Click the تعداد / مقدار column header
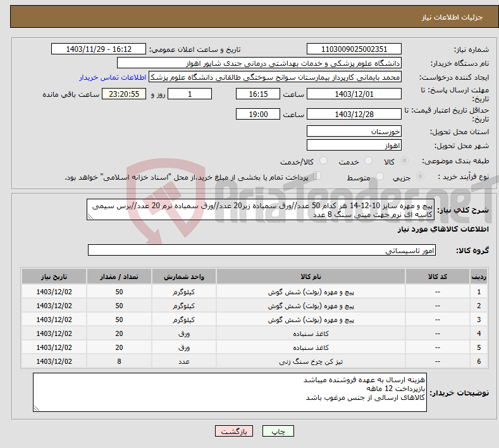This screenshot has width=499, height=448. [x=119, y=277]
